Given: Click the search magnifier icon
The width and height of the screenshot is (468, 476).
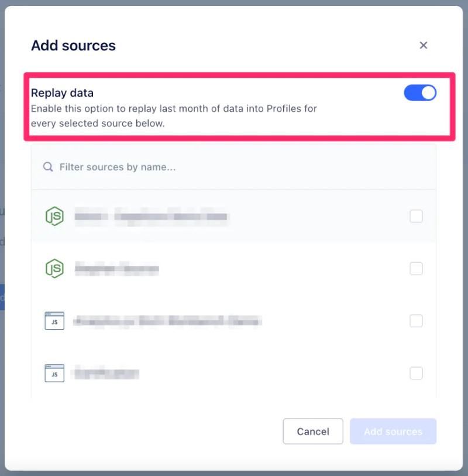Looking at the screenshot, I should (49, 167).
